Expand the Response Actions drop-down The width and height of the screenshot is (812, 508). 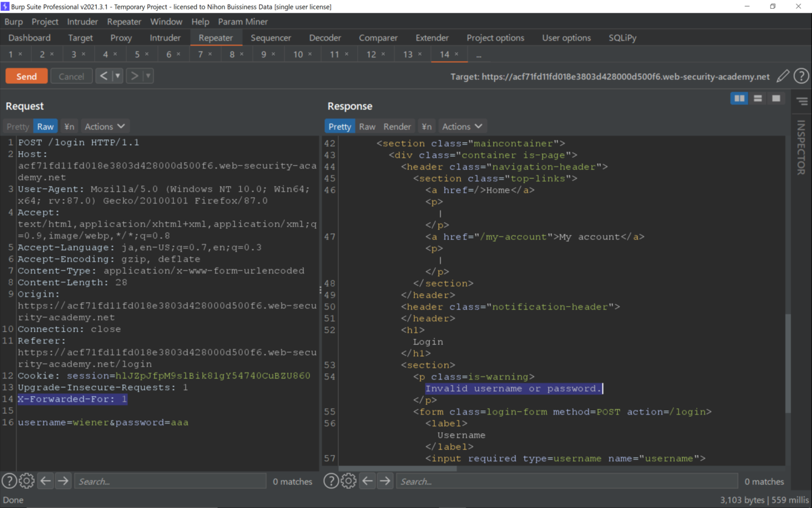coord(462,127)
